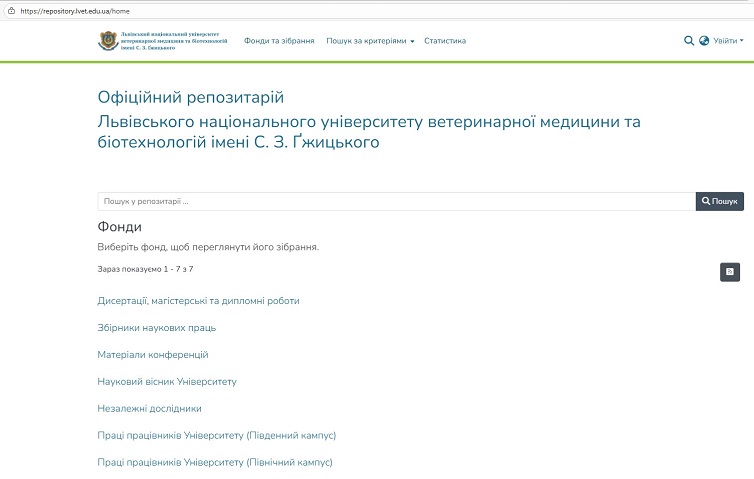Open Дисертації, магістерські та дипломні роботи
The height and width of the screenshot is (479, 754).
click(198, 301)
